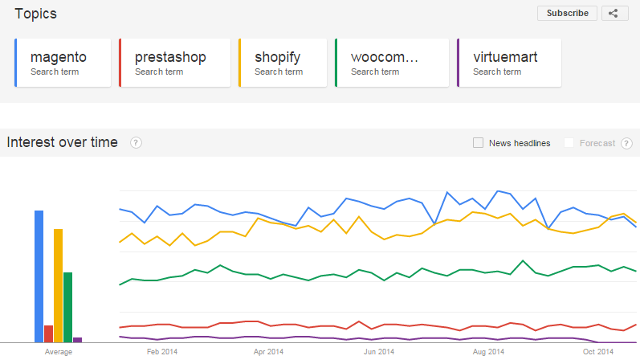This screenshot has height=364, width=640.
Task: Click the yellow shopify average bar
Action: point(58,286)
